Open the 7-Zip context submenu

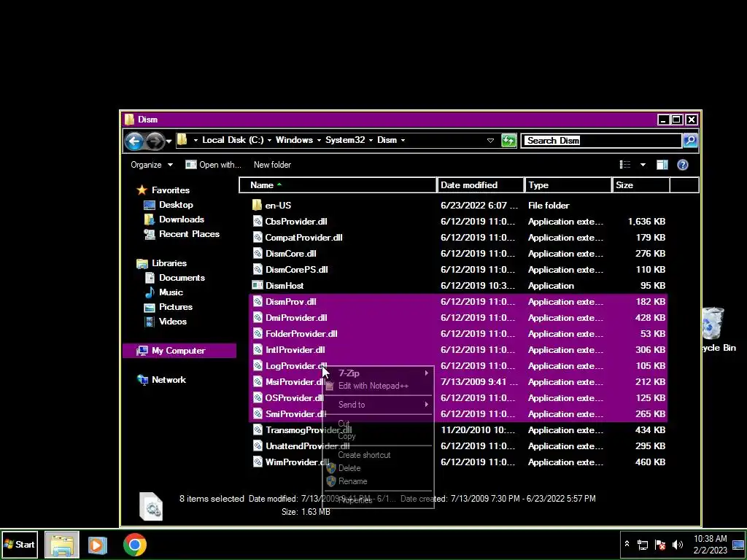click(379, 373)
